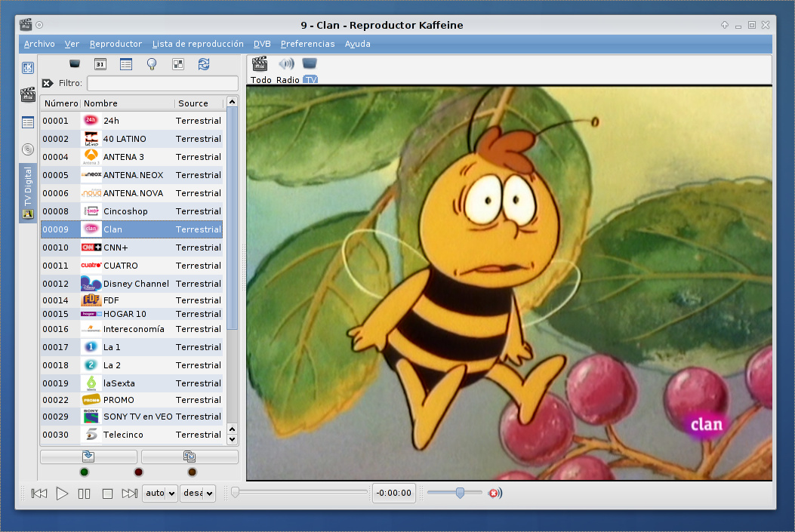Image resolution: width=795 pixels, height=532 pixels.
Task: Skip to the previous track
Action: pyautogui.click(x=39, y=494)
